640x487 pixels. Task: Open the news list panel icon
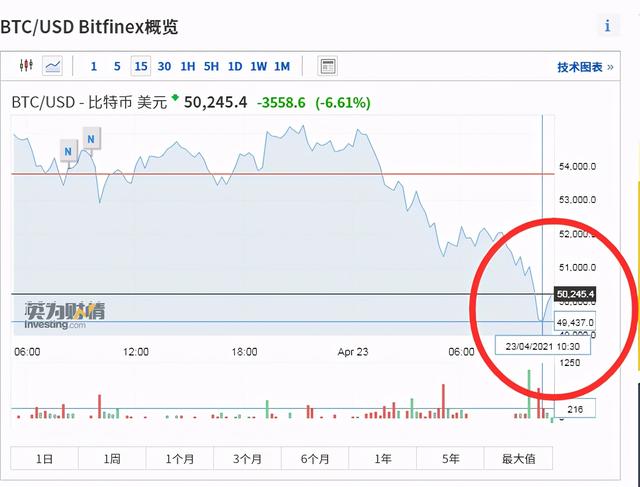[x=327, y=66]
